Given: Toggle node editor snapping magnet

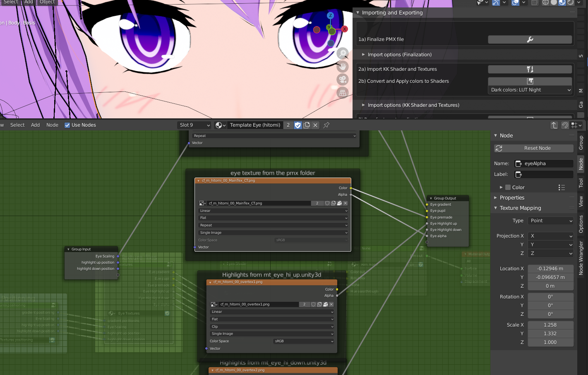Looking at the screenshot, I should [x=565, y=125].
